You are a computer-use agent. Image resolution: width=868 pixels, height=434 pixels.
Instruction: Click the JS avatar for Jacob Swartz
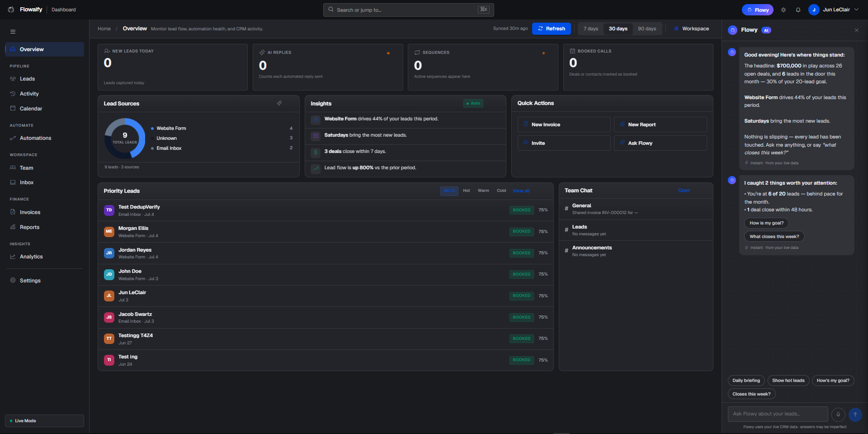coord(109,317)
